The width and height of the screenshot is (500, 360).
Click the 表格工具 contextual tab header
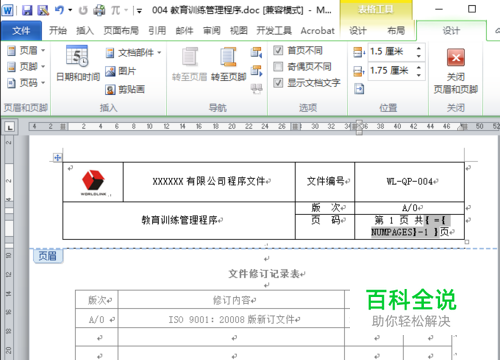(x=376, y=9)
